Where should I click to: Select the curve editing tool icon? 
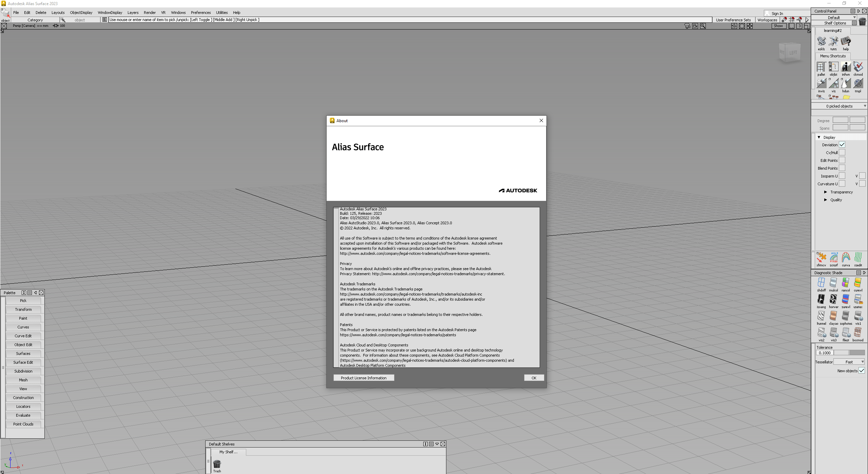(23, 336)
